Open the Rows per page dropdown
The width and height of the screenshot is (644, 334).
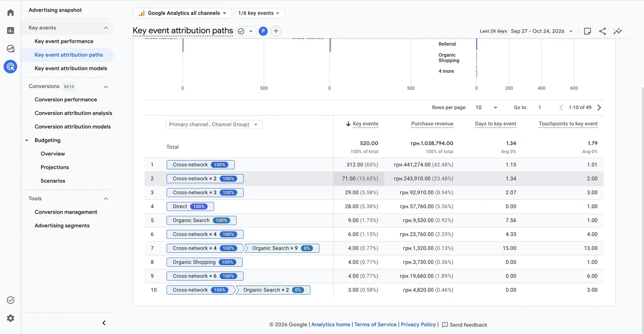487,108
